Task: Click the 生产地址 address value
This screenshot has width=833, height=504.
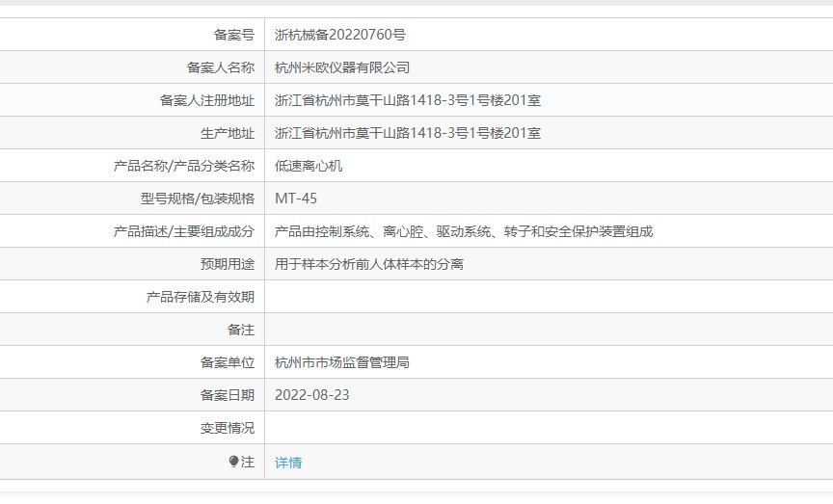Action: tap(407, 133)
